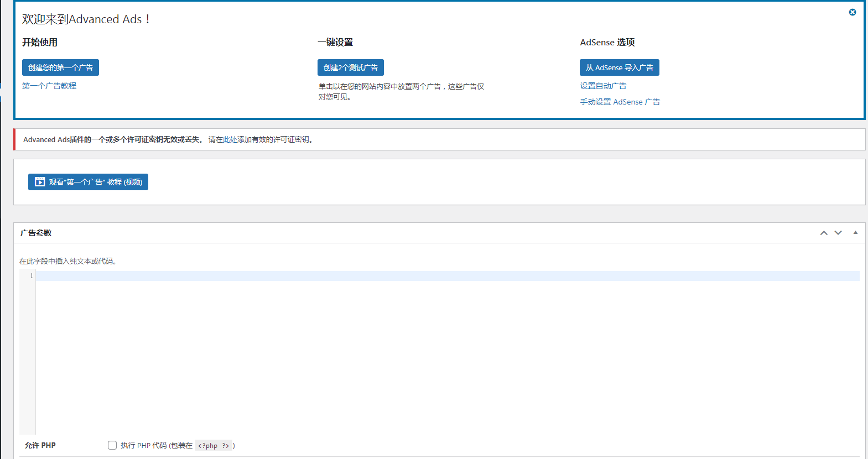Screen dimensions: 868x459
Task: Click the <?php ?> code tag
Action: [x=214, y=446]
